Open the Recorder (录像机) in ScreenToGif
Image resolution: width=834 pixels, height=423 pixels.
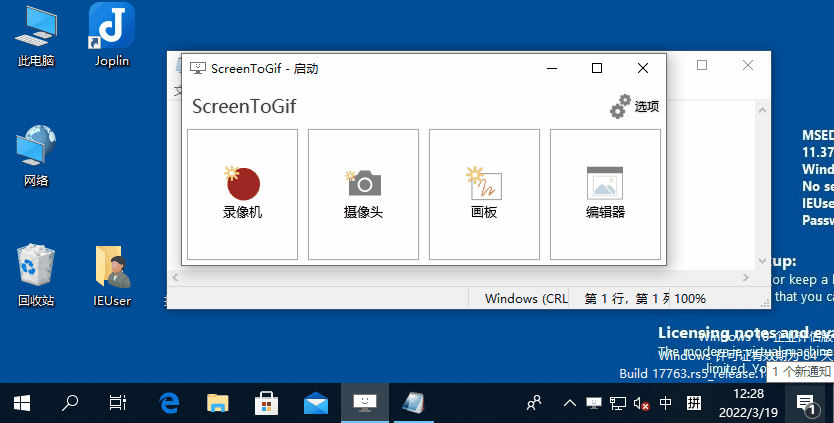click(243, 194)
